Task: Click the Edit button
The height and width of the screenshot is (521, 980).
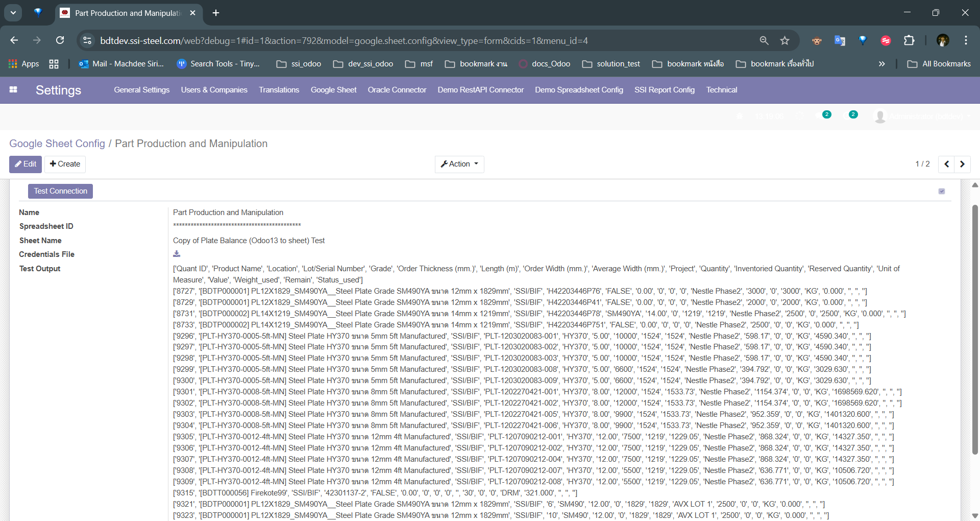Action: tap(26, 164)
